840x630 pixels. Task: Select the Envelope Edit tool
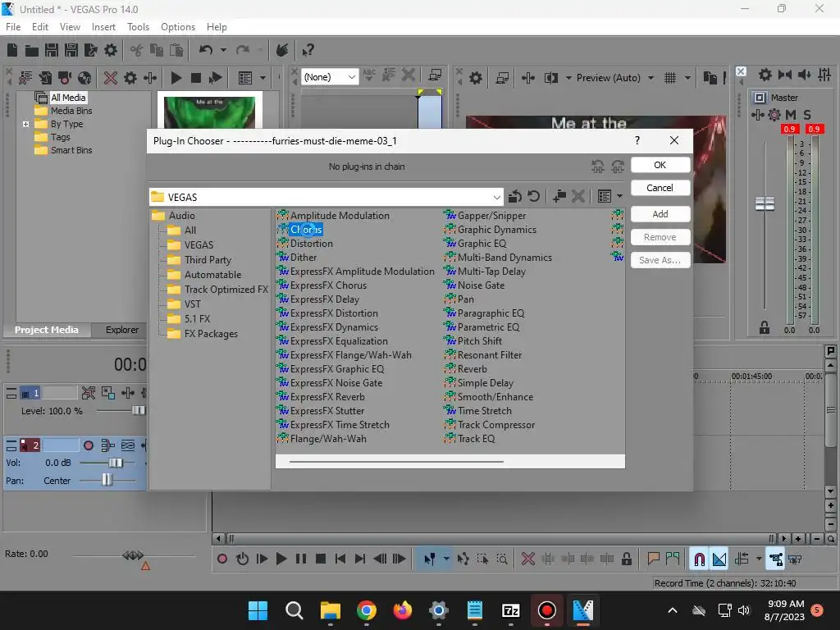(463, 559)
